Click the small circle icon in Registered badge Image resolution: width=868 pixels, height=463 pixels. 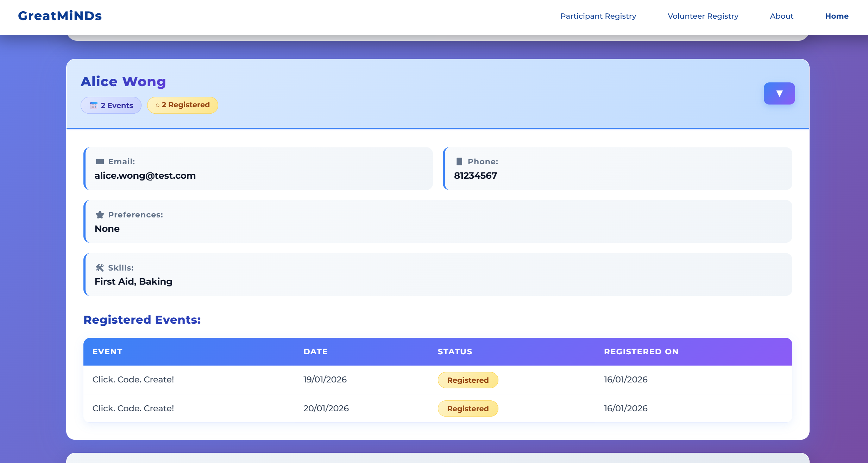(157, 105)
